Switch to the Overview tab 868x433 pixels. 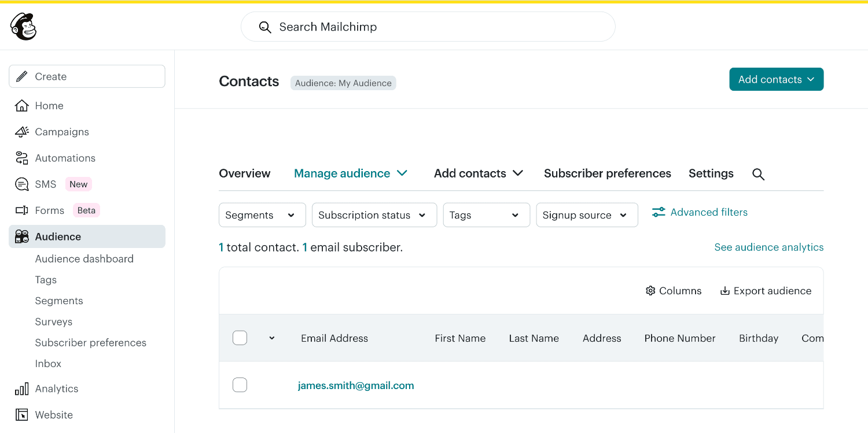click(x=245, y=173)
